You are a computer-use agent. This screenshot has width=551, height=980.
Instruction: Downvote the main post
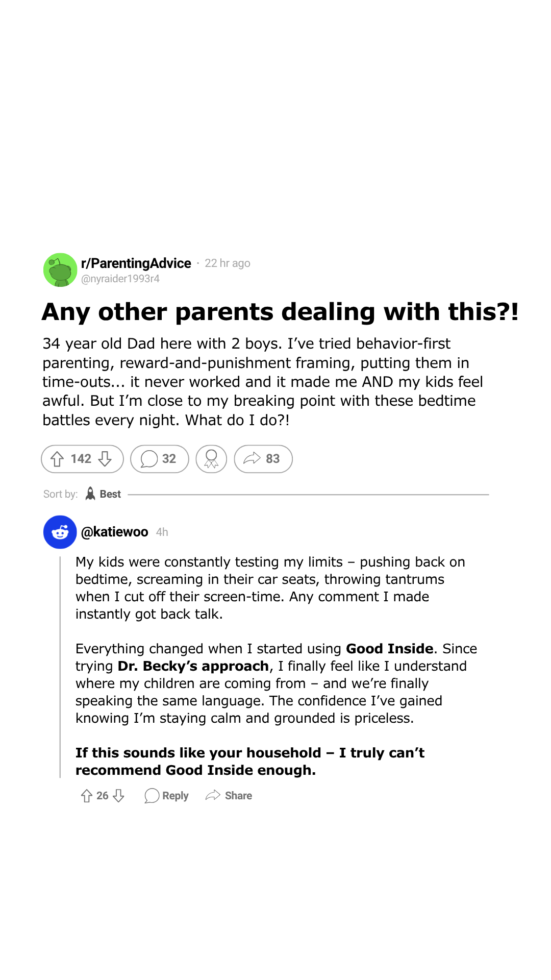point(105,459)
